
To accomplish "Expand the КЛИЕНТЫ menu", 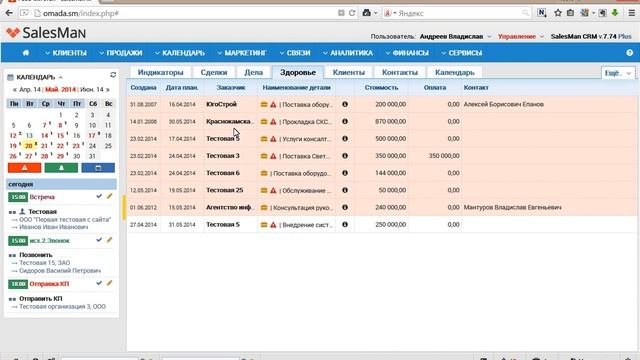I will click(x=66, y=53).
